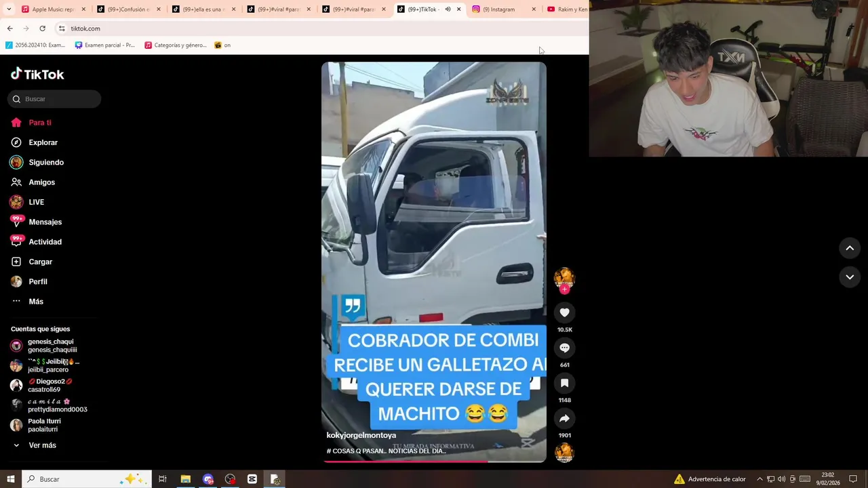Switch to the Rakim y Ken YouTube tab
The width and height of the screenshot is (868, 488).
pos(567,9)
